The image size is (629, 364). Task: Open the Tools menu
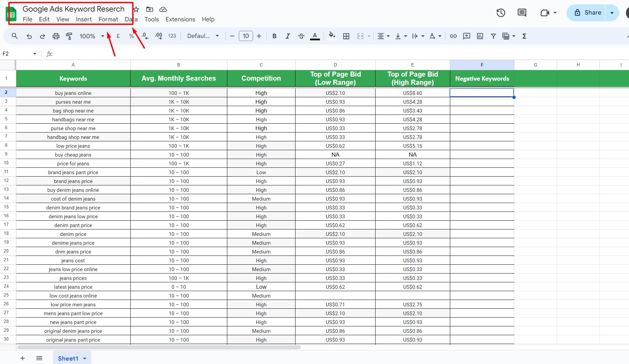tap(151, 19)
